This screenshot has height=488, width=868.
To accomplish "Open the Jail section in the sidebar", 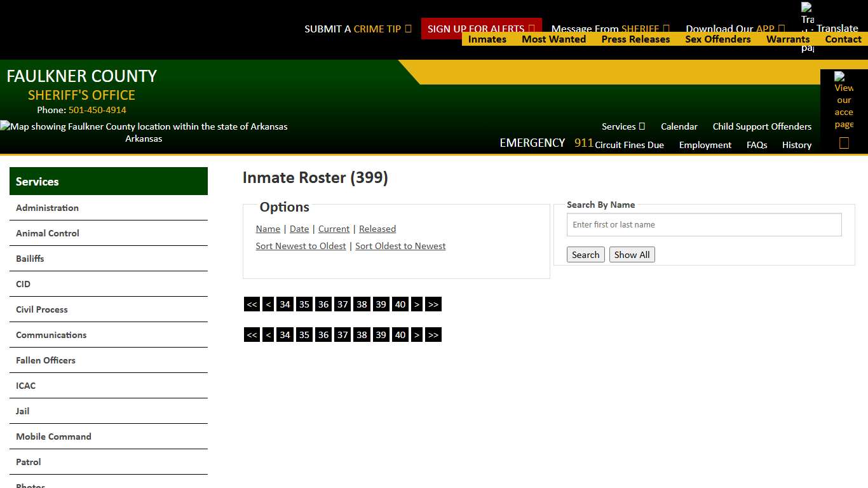I will (22, 411).
